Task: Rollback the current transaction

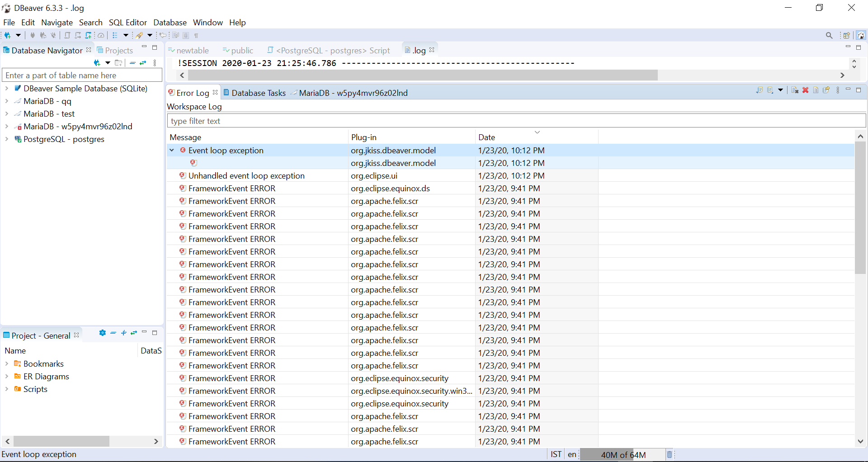Action: pyautogui.click(x=78, y=36)
